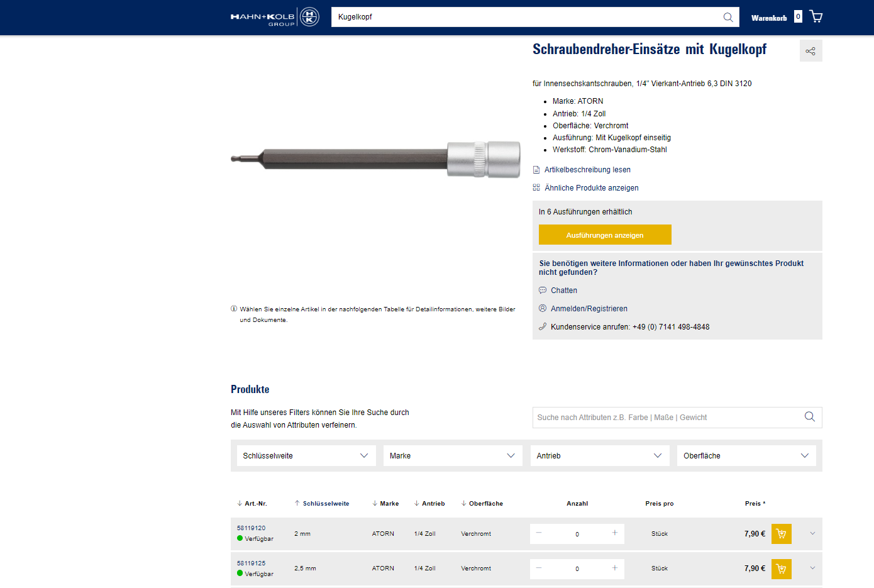Add article 58119125 to cart
The height and width of the screenshot is (588, 874).
(x=781, y=569)
